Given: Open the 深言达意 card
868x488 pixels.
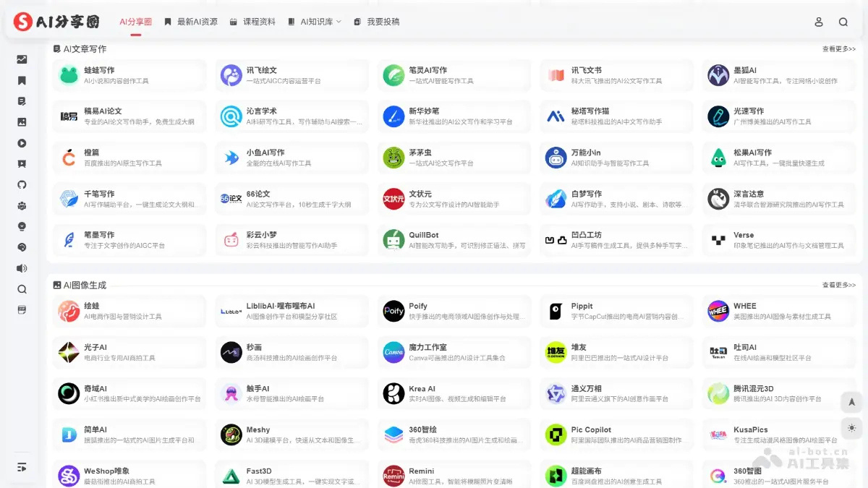Looking at the screenshot, I should 779,199.
